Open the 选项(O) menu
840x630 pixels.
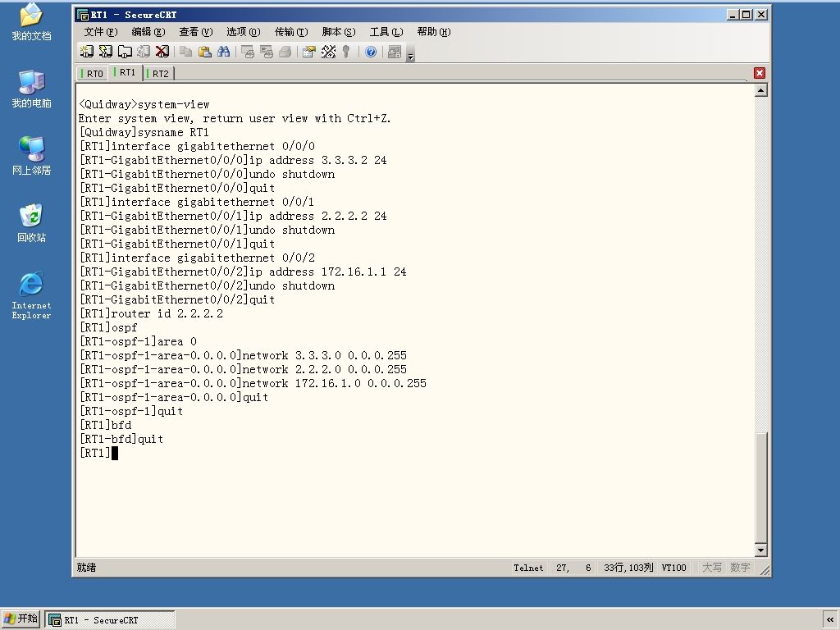pos(243,32)
